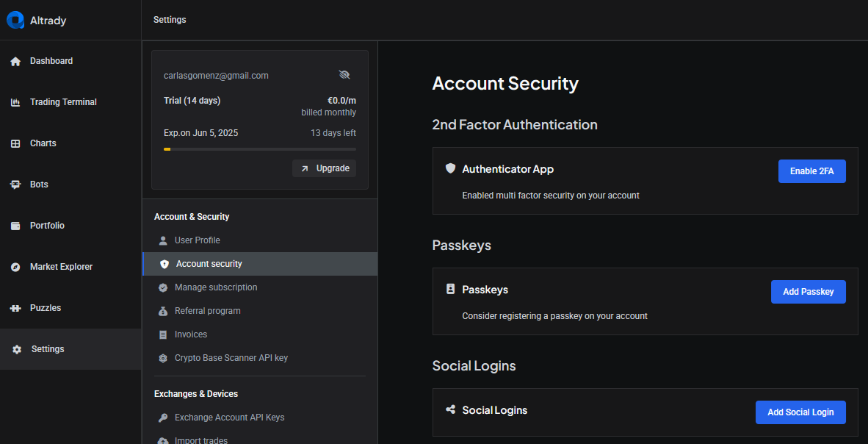Click the Settings gear icon

pyautogui.click(x=17, y=350)
